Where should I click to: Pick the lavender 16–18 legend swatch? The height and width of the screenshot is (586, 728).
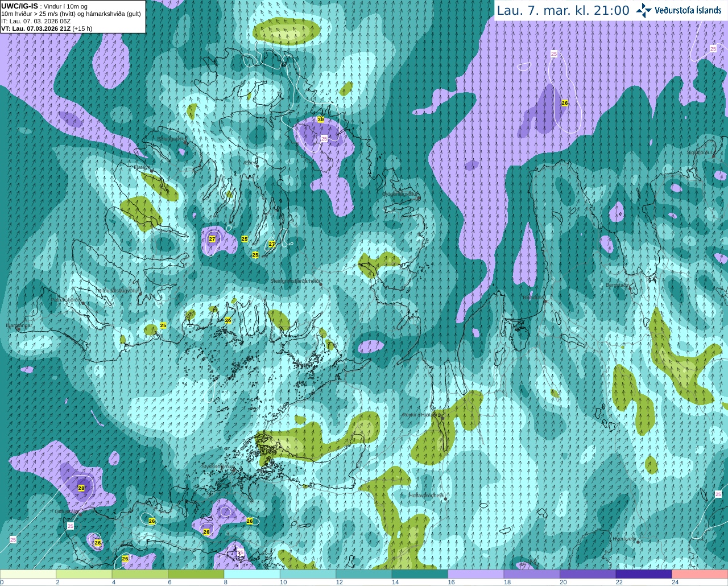tap(476, 574)
